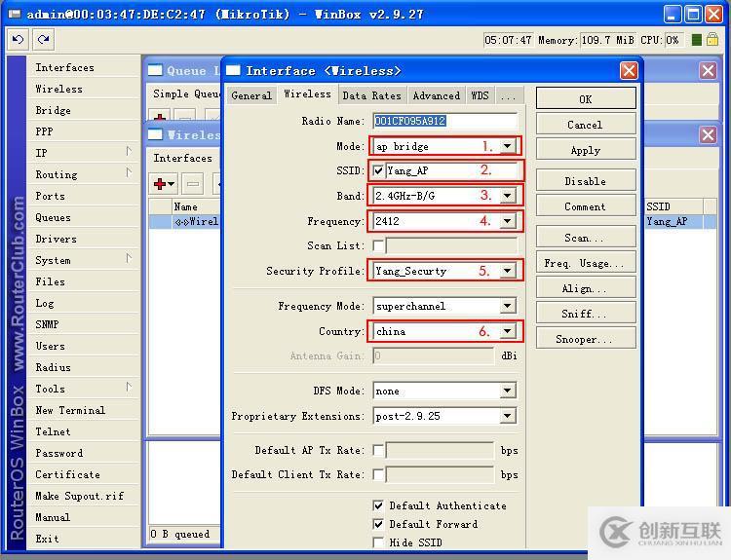
Task: Switch to the Data Rates tab
Action: point(372,95)
